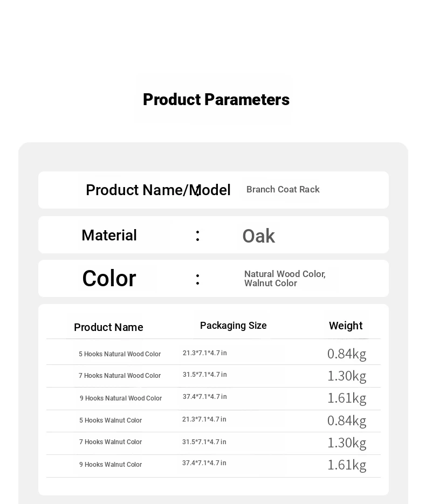Viewport: 426px width, 504px height.
Task: Select the 7 Hooks Walnut Color row
Action: [x=213, y=443]
